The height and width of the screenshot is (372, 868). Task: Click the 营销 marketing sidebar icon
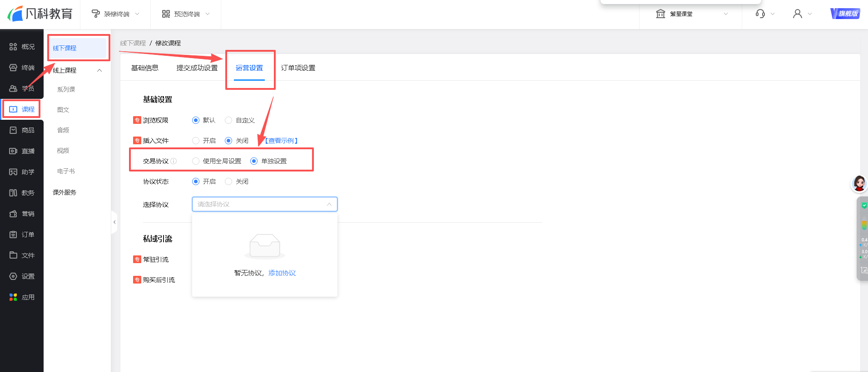pos(13,214)
